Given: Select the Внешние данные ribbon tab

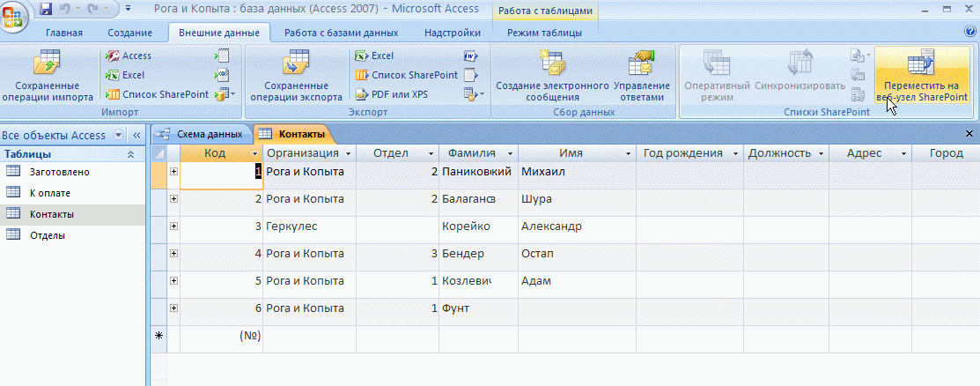Looking at the screenshot, I should pyautogui.click(x=218, y=33).
